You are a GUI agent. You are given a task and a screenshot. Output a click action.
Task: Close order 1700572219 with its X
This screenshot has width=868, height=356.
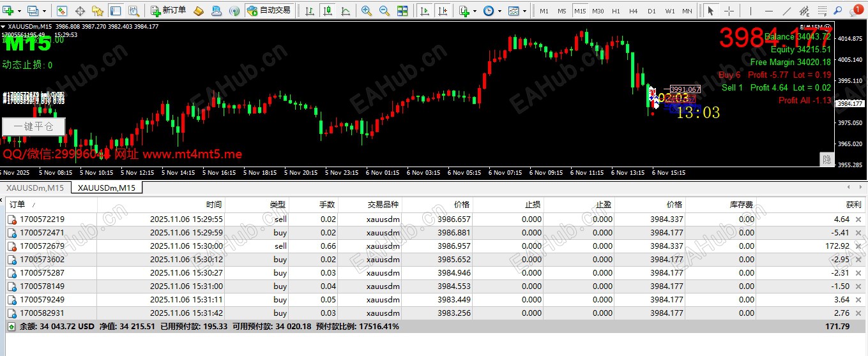pos(858,219)
